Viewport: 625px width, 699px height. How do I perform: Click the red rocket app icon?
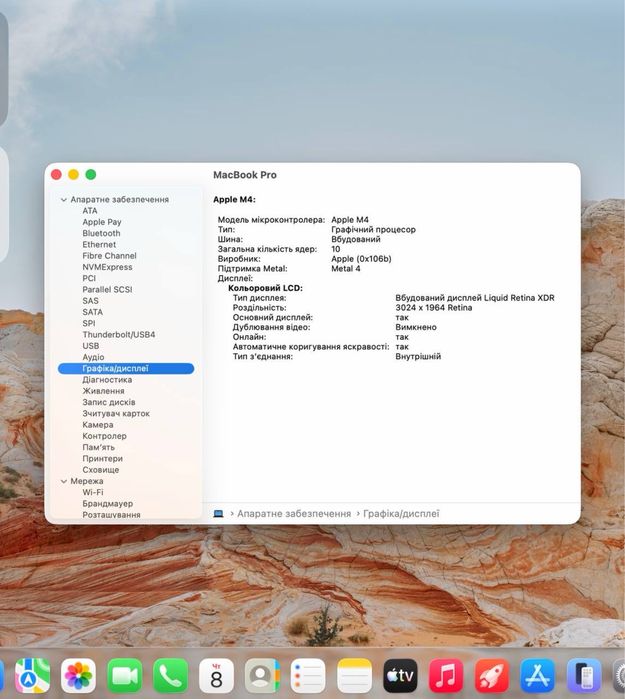click(492, 675)
